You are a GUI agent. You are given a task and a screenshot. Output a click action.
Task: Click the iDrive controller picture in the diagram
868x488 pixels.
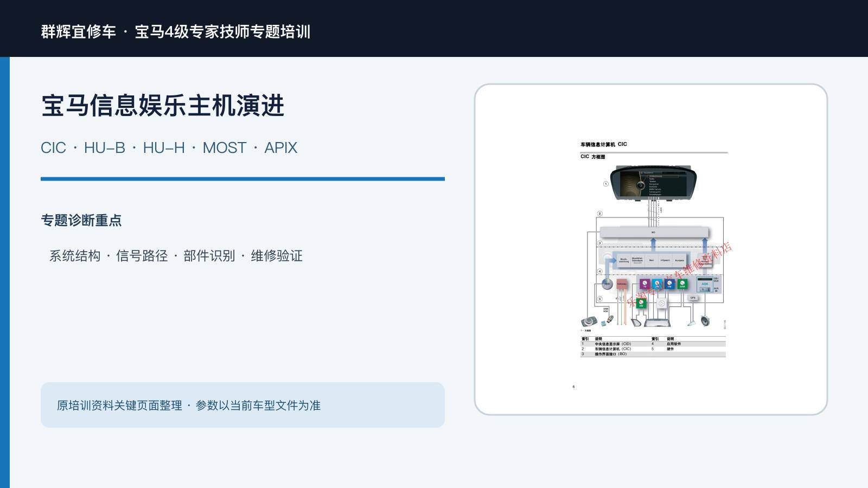(589, 321)
